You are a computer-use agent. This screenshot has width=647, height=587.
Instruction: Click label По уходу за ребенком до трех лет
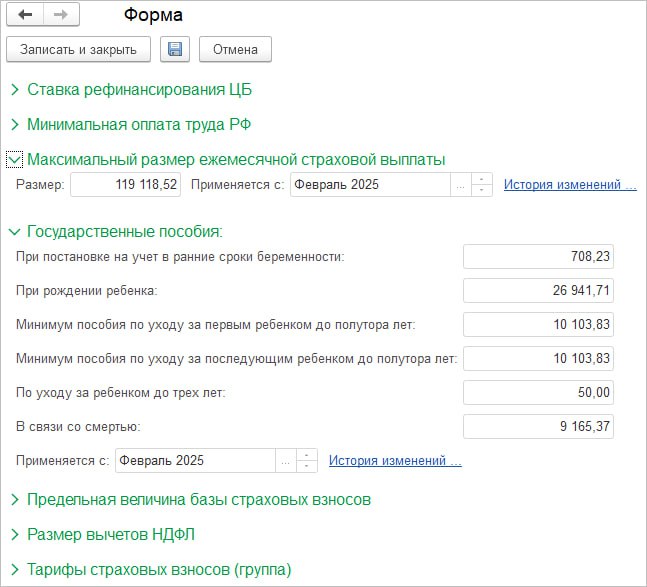[121, 393]
